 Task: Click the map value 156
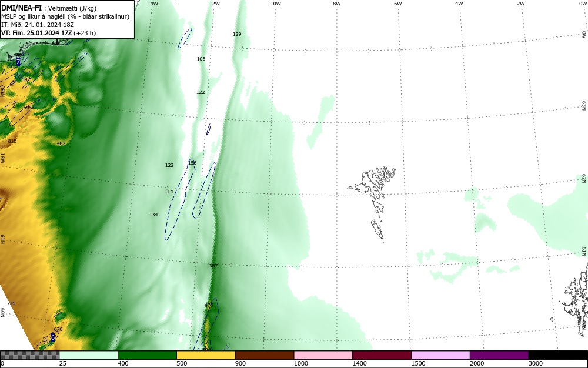pyautogui.click(x=192, y=163)
